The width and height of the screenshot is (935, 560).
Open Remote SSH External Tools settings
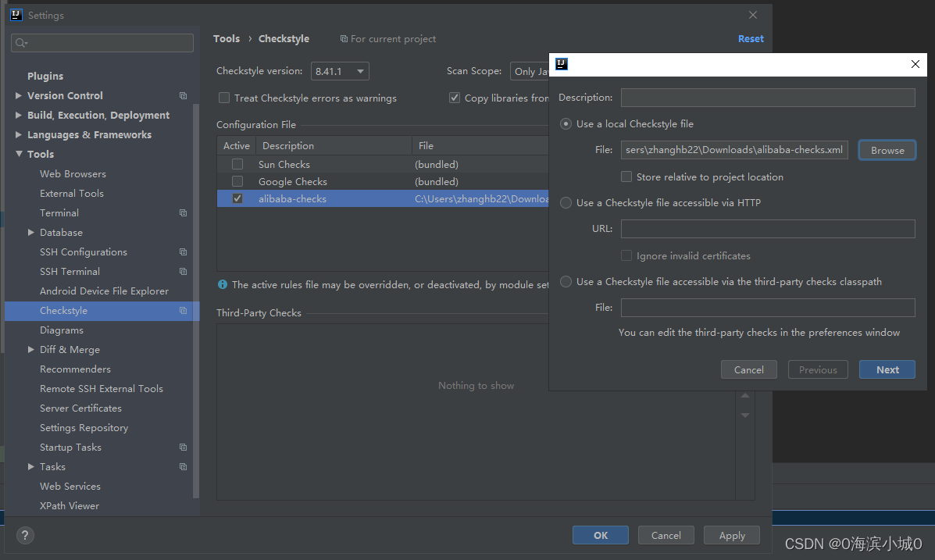tap(102, 389)
